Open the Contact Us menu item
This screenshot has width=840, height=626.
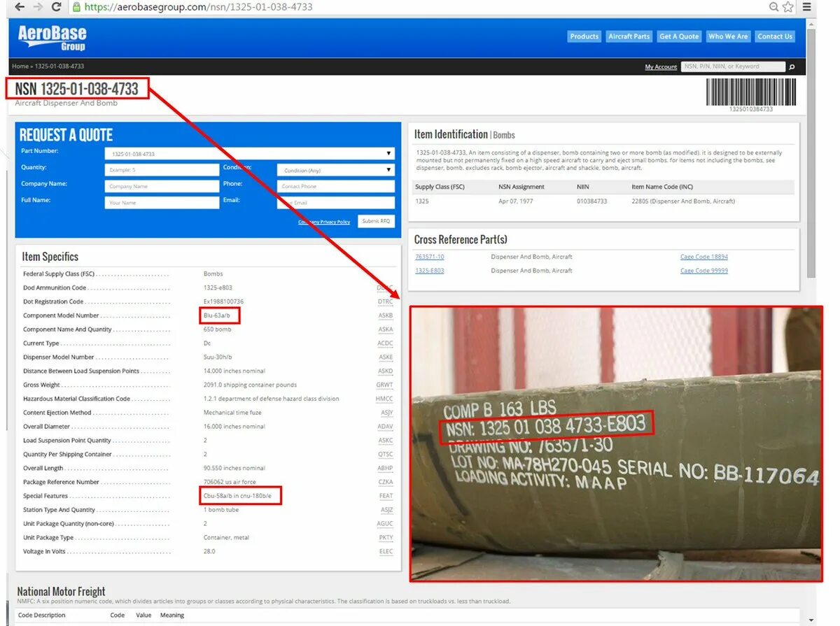coord(775,36)
